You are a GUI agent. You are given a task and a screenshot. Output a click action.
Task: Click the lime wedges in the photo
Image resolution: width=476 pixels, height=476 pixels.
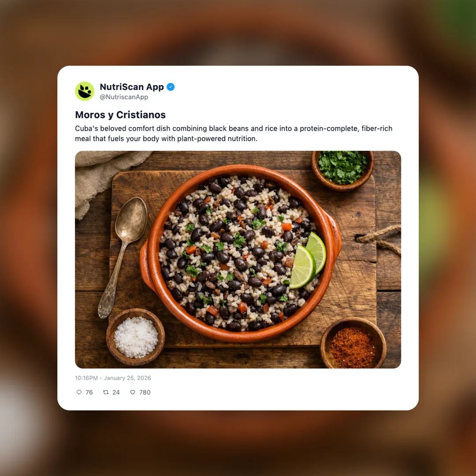[x=308, y=260]
